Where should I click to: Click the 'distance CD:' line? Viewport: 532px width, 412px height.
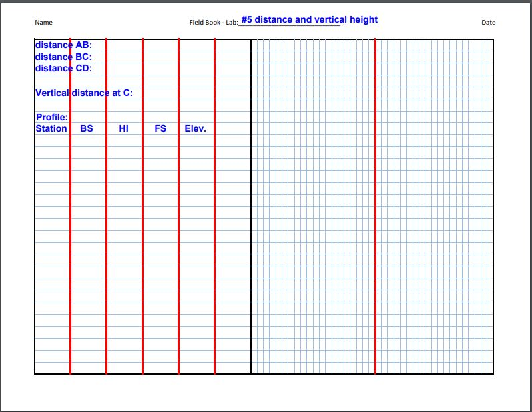click(64, 69)
